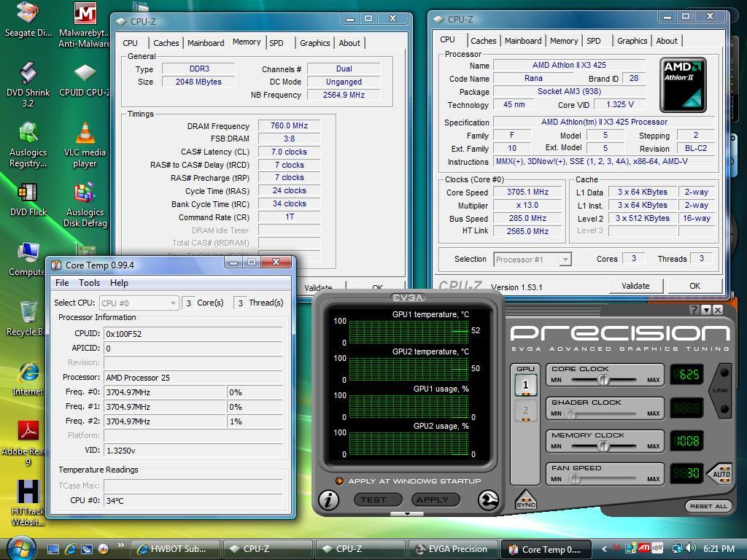Click Show Desktop quick launch icon
Screen dimensions: 747x560
click(x=53, y=549)
